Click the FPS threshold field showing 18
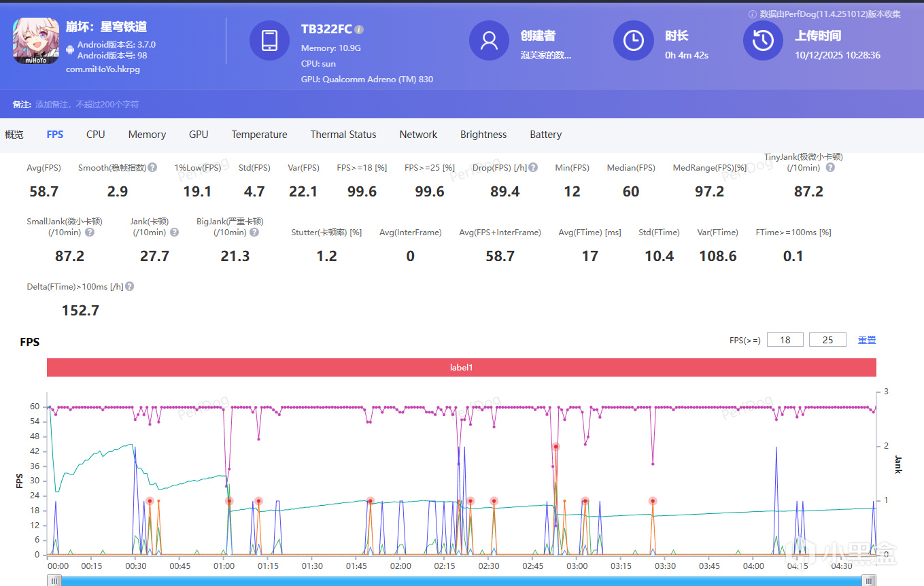The image size is (924, 586). [x=785, y=340]
